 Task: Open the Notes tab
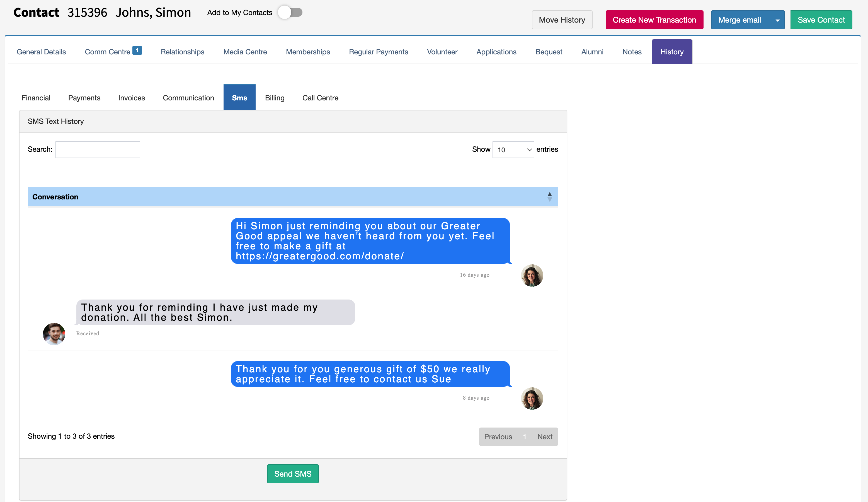[x=632, y=52]
